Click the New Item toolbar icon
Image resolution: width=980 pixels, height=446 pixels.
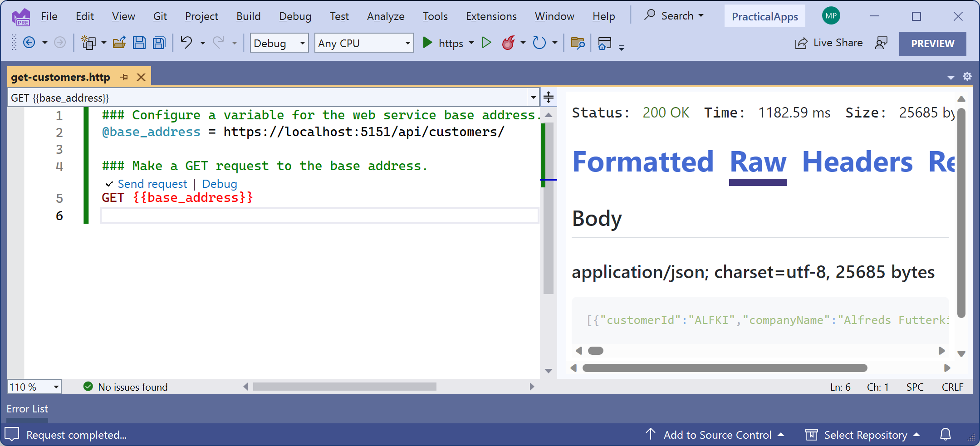[x=88, y=43]
